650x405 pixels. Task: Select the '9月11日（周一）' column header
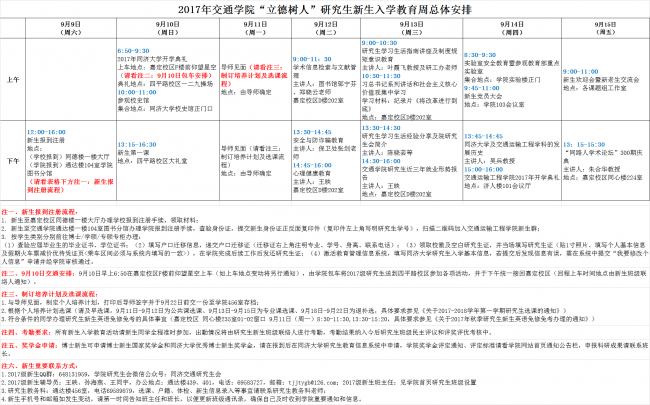255,28
